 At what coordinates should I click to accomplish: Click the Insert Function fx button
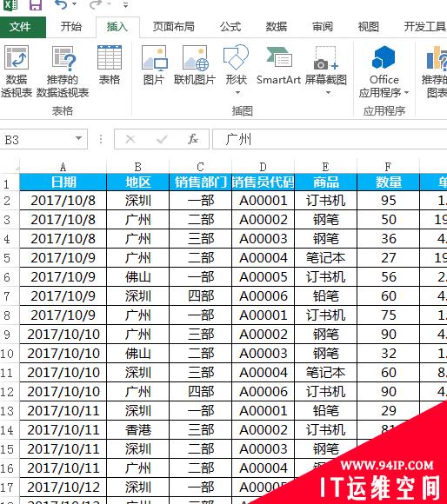tap(193, 139)
